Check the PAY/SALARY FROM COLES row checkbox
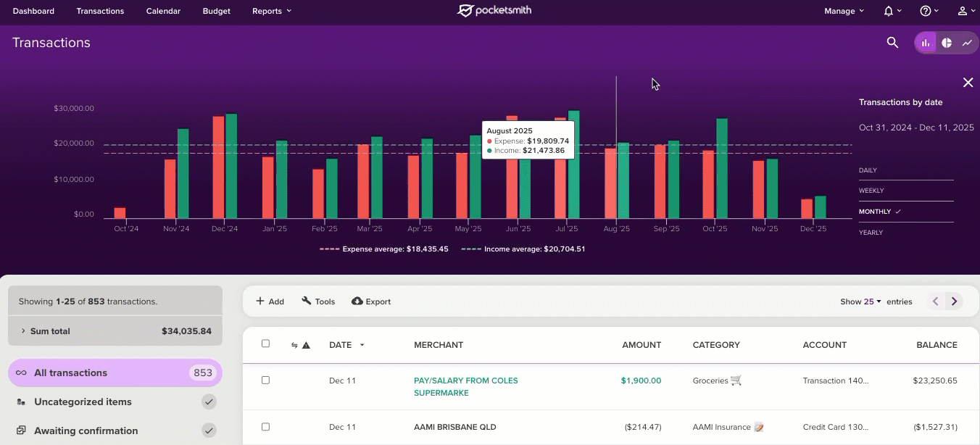 pos(265,380)
